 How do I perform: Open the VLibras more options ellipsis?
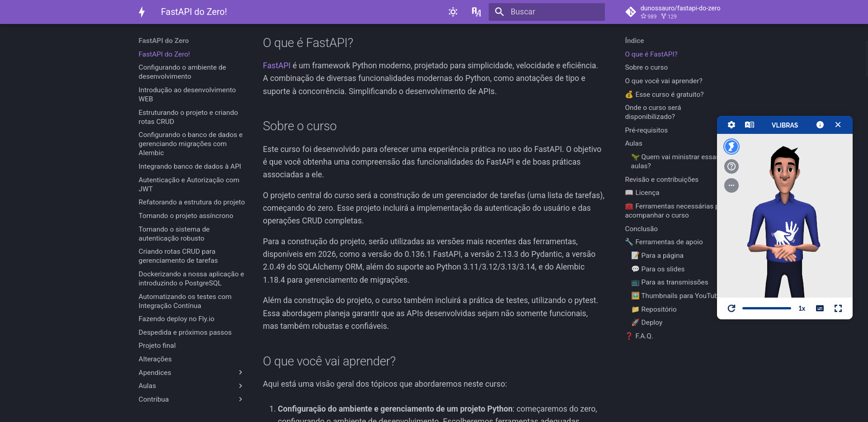pyautogui.click(x=731, y=185)
